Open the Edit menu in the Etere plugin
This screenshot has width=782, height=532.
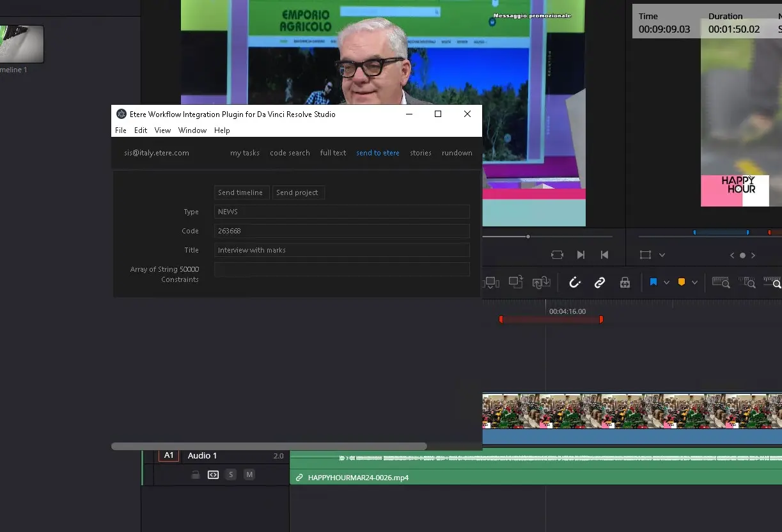(141, 130)
